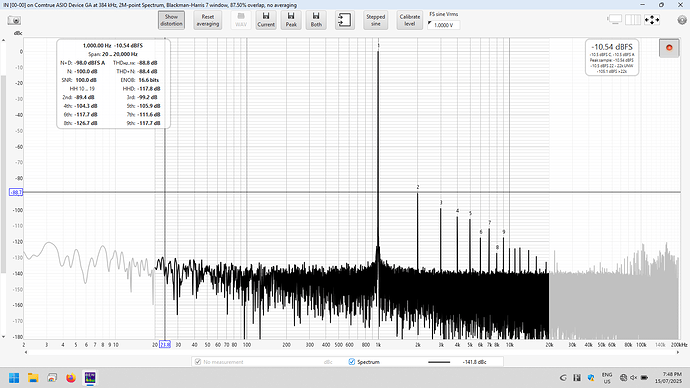The image size is (690, 388).
Task: Click the import arrow icon button
Action: coord(345,20)
